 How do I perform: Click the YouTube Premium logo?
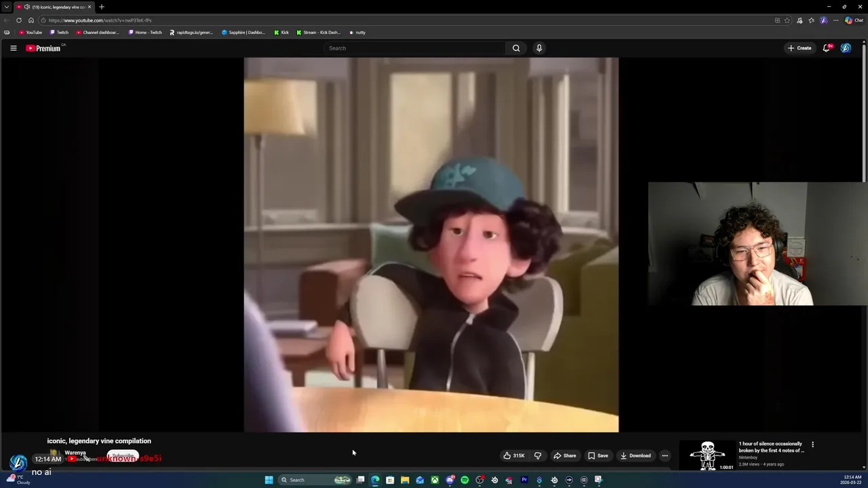click(43, 48)
